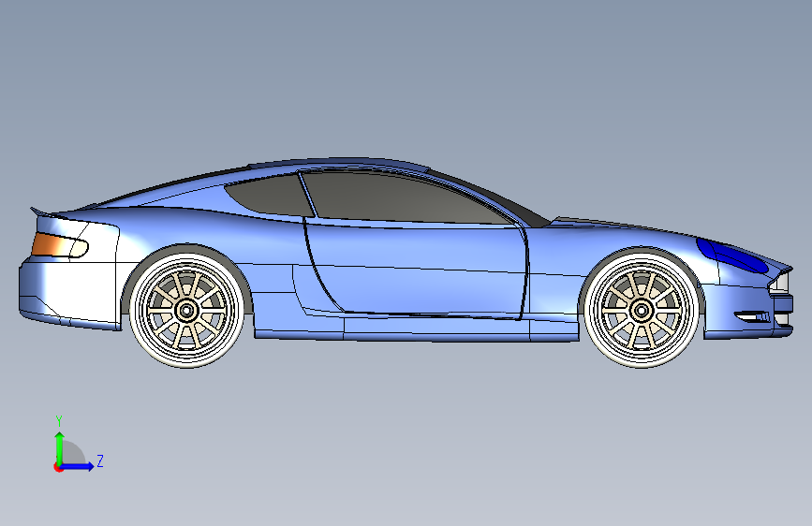812x526 pixels.
Task: Select the rear quarter window glass
Action: (270, 196)
